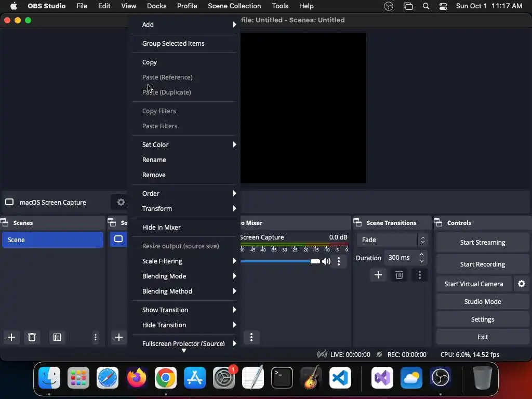Expand the Add submenu
Image resolution: width=532 pixels, height=399 pixels.
[184, 24]
